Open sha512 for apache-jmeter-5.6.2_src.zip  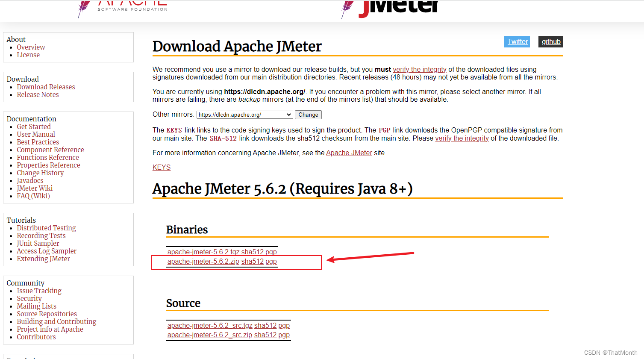[x=265, y=335]
